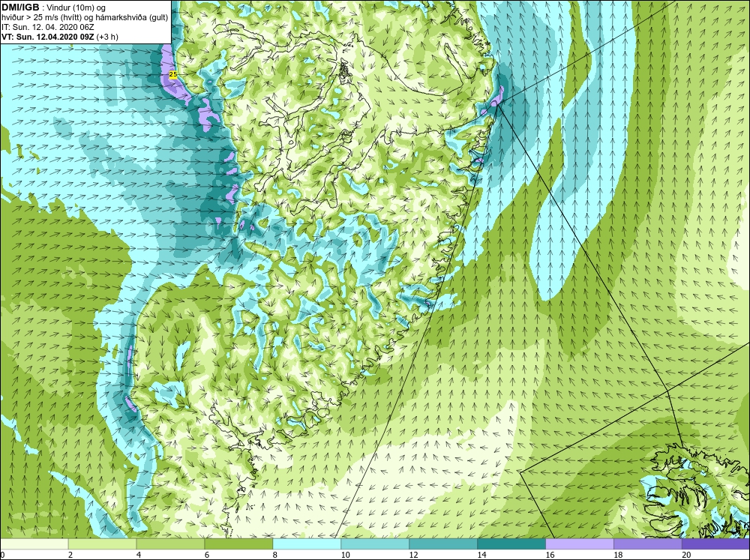Click the 'DMI/IGB' title text
Viewport: 750px width, 560px height.
point(20,7)
